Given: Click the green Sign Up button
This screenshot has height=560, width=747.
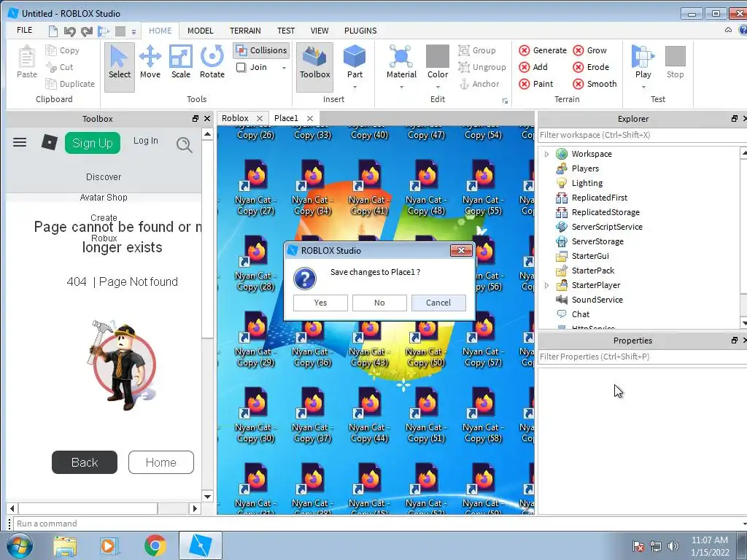Looking at the screenshot, I should coord(93,143).
